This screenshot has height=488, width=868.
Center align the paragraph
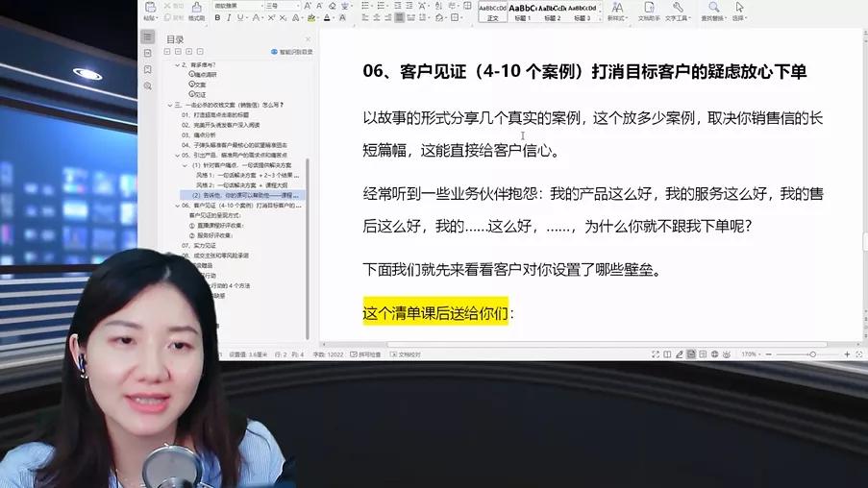(x=377, y=17)
